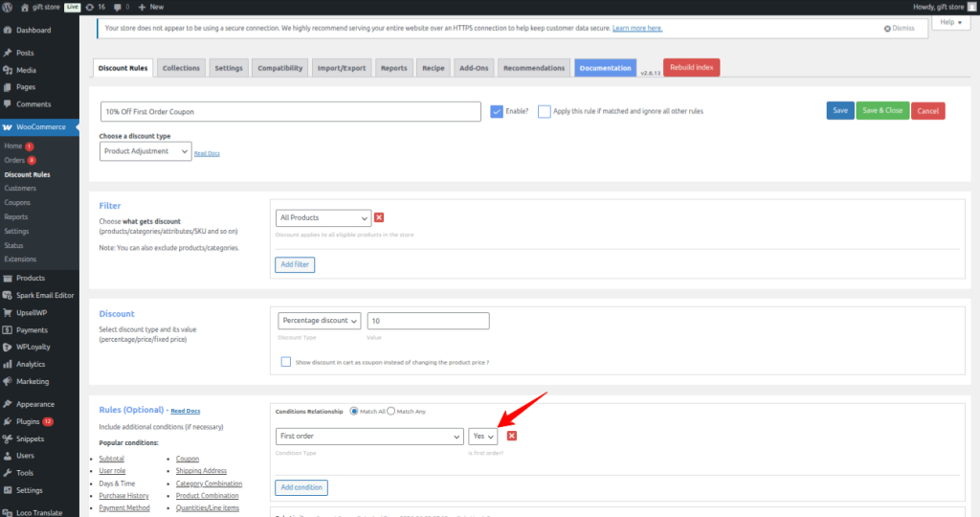Open Products icon in sidebar
The height and width of the screenshot is (517, 980).
8,279
